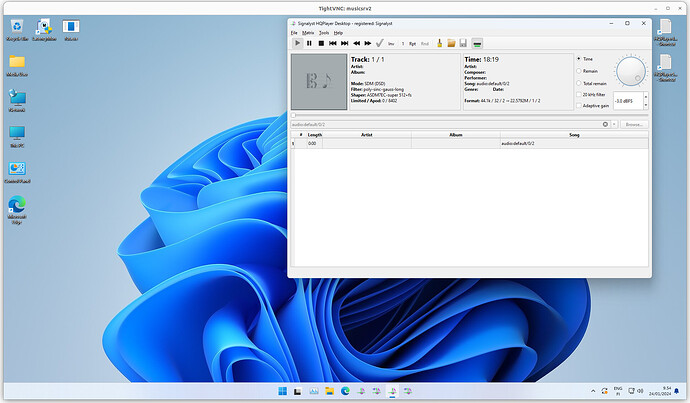Image resolution: width=690 pixels, height=403 pixels.
Task: Skip to the previous track
Action: pos(333,43)
